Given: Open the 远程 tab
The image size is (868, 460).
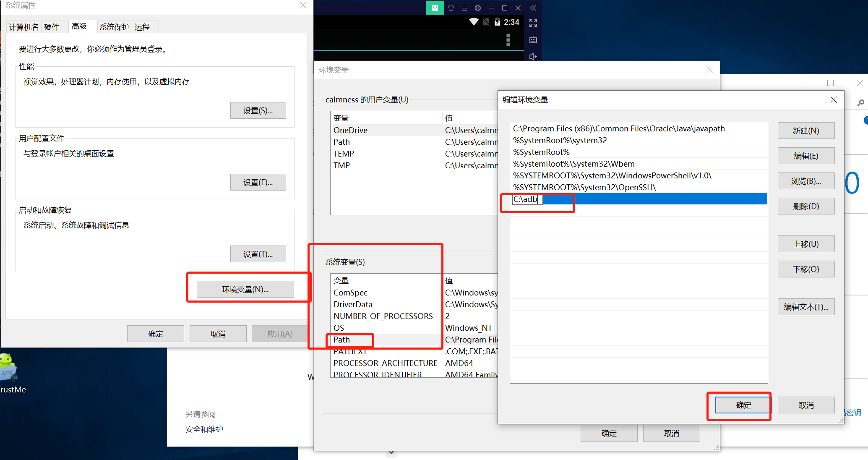Looking at the screenshot, I should click(x=142, y=27).
